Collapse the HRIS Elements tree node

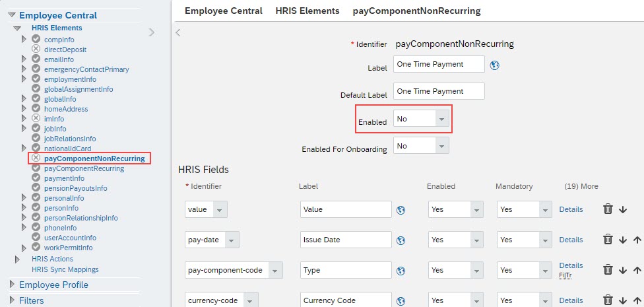coord(17,28)
